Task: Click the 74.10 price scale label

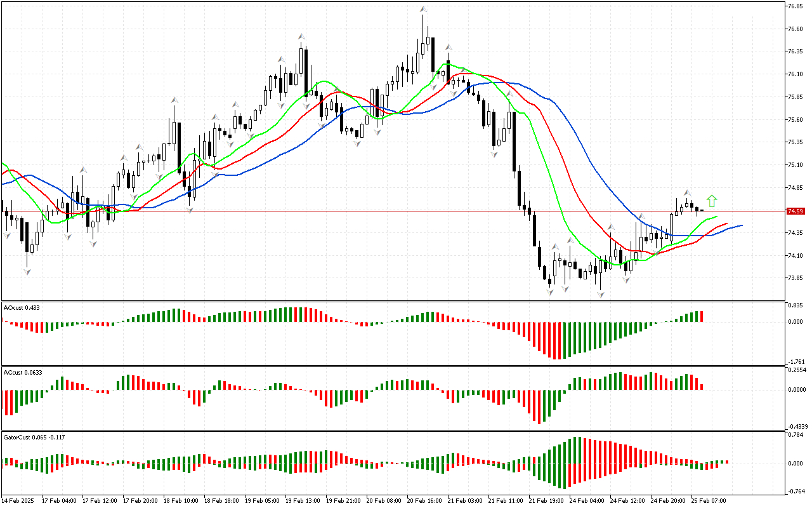Action: [796, 256]
